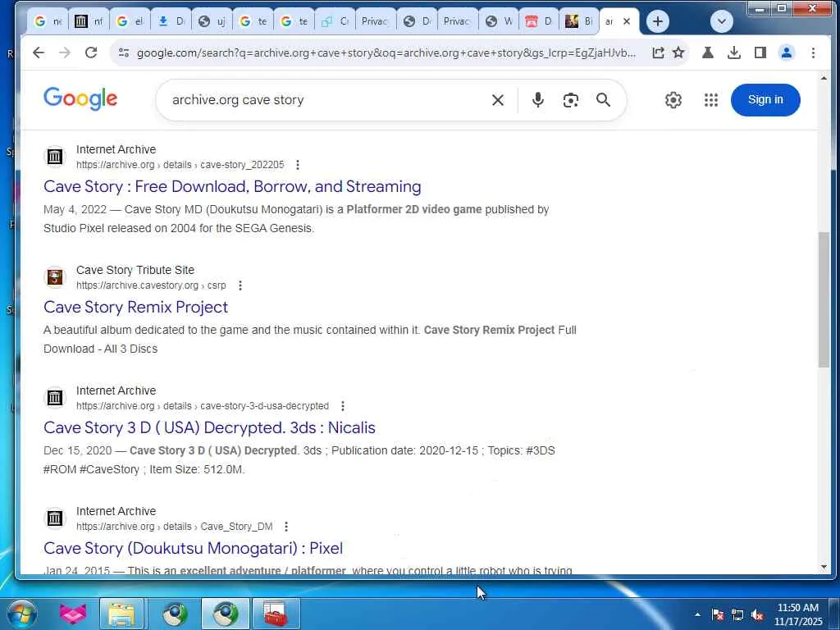Open the pink cat taskbar app
Screen dimensions: 840x630
[72, 614]
